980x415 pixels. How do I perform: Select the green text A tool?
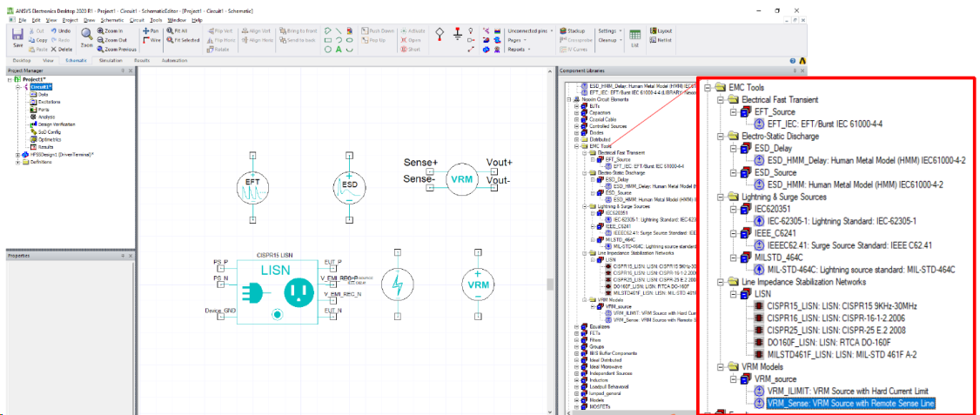click(x=338, y=49)
